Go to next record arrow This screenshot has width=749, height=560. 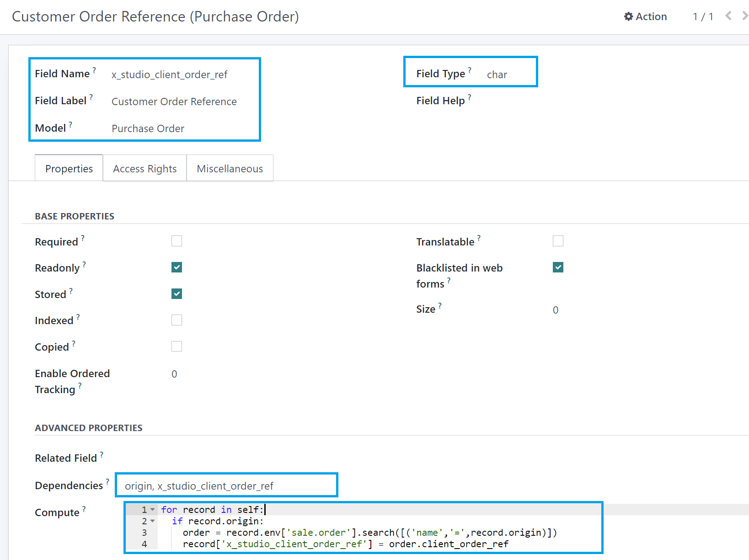745,16
